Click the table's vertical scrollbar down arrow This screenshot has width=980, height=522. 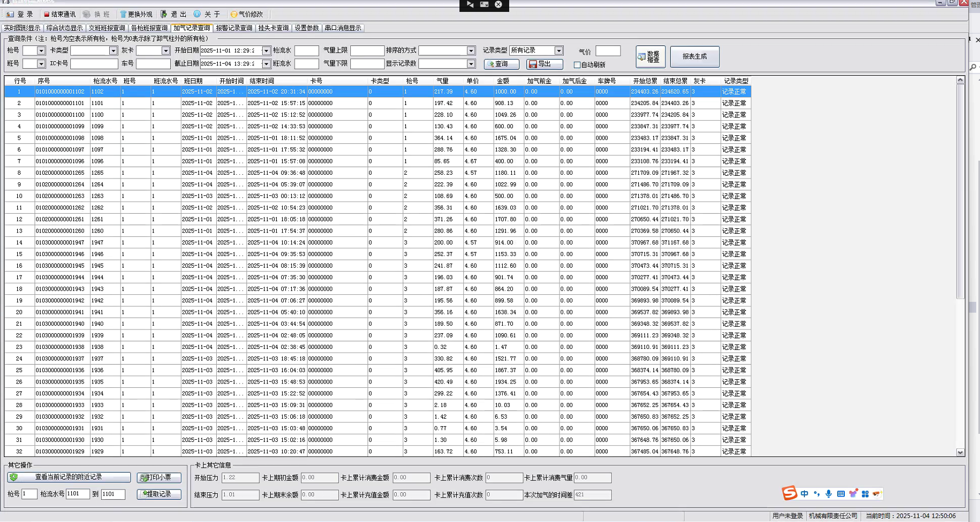tap(960, 452)
